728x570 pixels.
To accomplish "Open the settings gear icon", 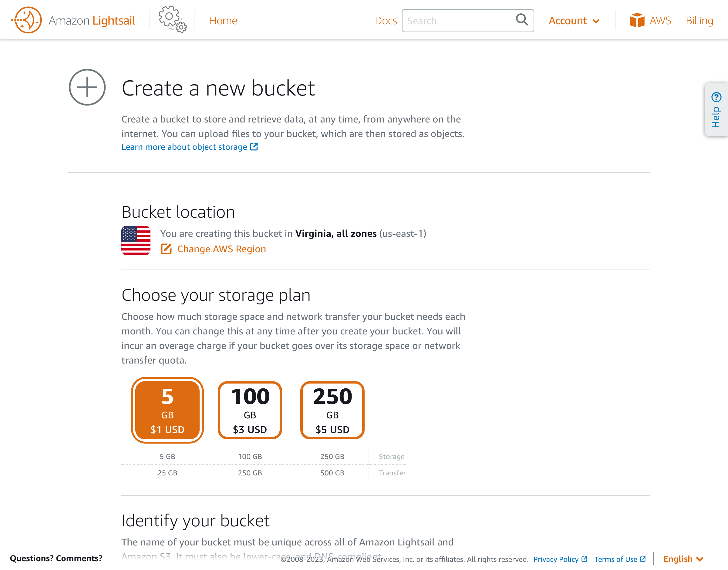I will (171, 20).
